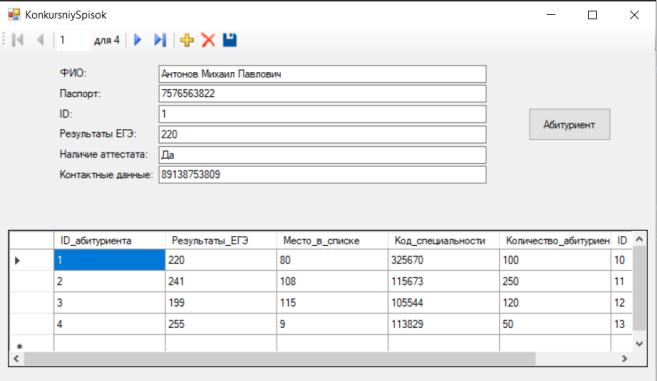This screenshot has height=381, width=657.
Task: Click the ФИО text field
Action: [322, 74]
